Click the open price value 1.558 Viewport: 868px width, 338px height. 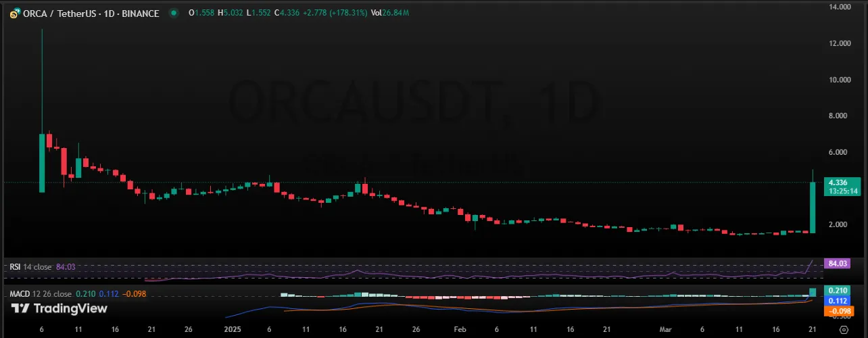coord(204,14)
